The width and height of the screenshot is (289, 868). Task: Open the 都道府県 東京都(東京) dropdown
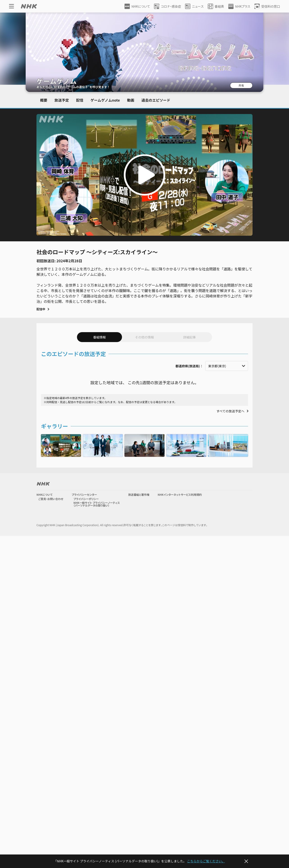pos(226,366)
